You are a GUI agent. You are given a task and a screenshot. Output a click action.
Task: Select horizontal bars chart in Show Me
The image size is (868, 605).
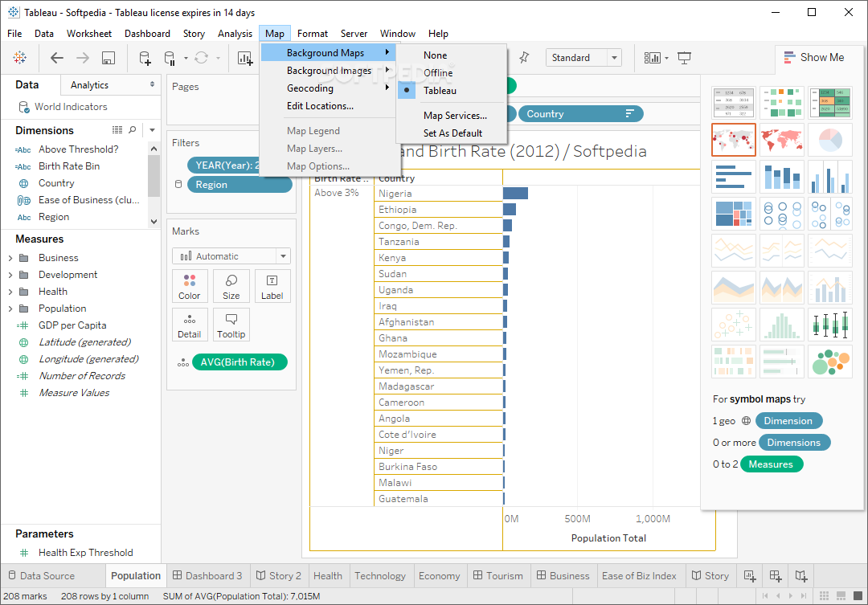(734, 177)
